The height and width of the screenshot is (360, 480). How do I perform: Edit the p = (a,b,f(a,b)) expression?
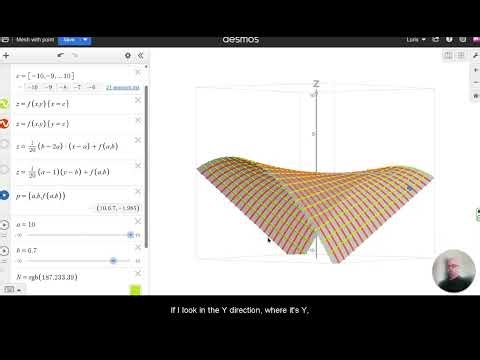(x=41, y=196)
